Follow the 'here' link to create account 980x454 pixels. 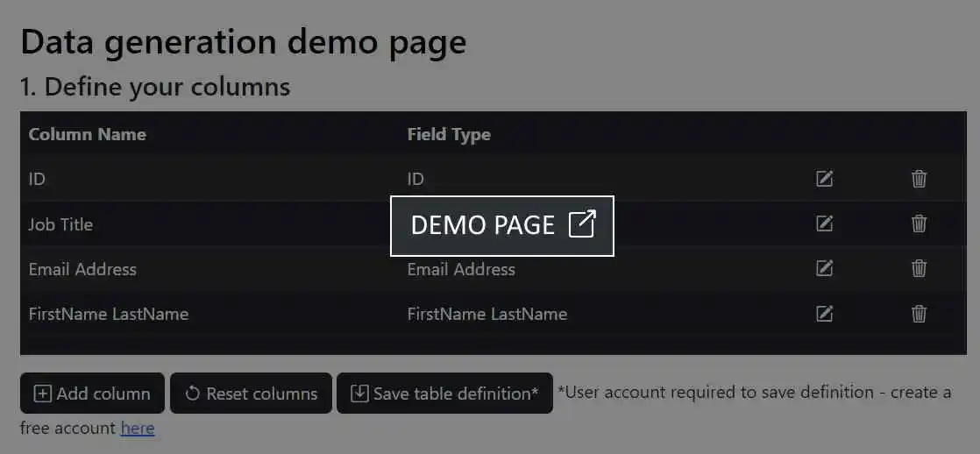click(x=138, y=429)
